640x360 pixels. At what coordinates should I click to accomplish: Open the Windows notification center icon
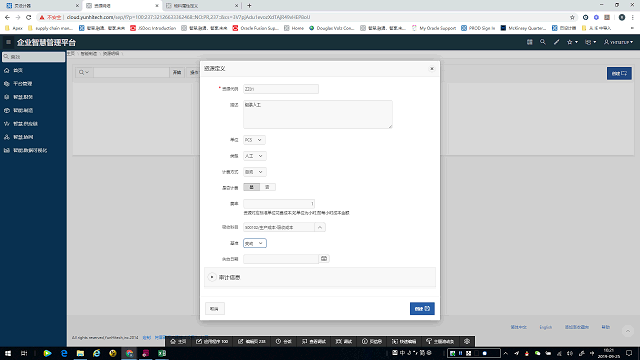pos(629,353)
